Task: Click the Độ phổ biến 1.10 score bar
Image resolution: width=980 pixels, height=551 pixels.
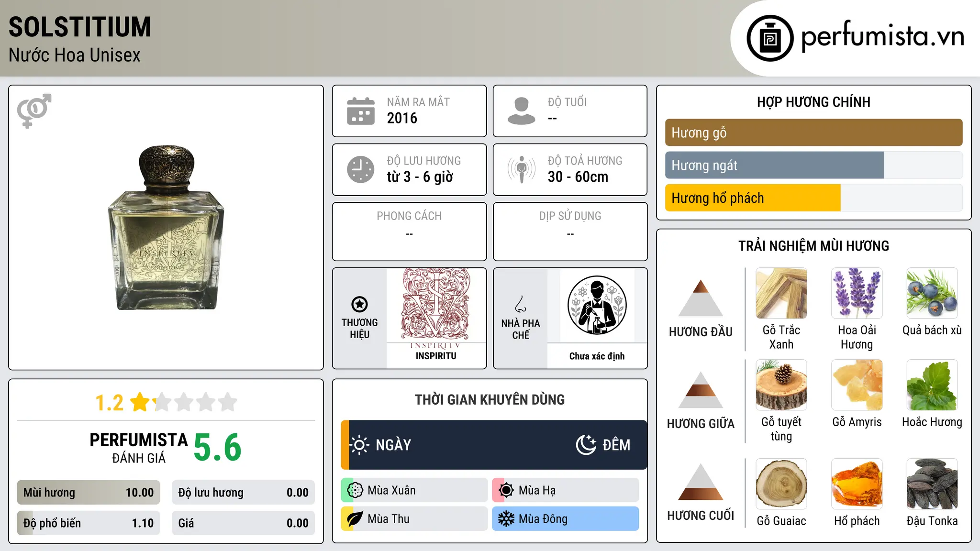Action: (89, 523)
